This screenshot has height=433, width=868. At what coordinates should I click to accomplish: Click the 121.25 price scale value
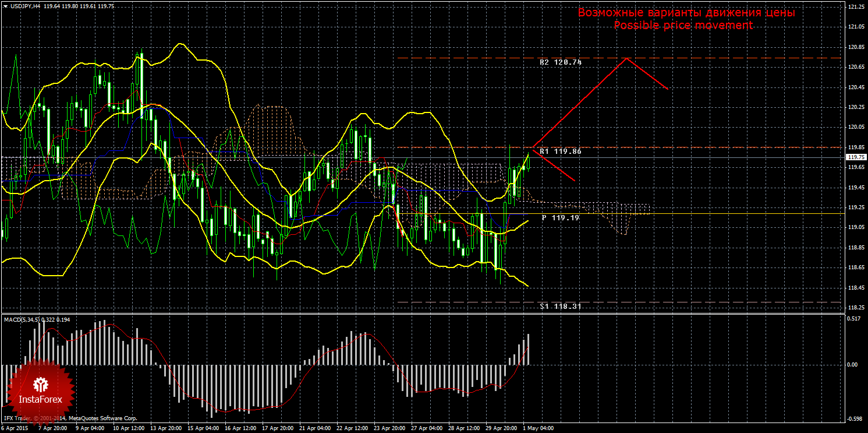[855, 7]
